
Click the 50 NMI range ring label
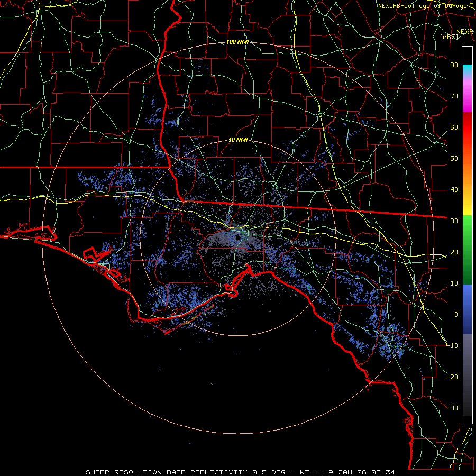[238, 140]
